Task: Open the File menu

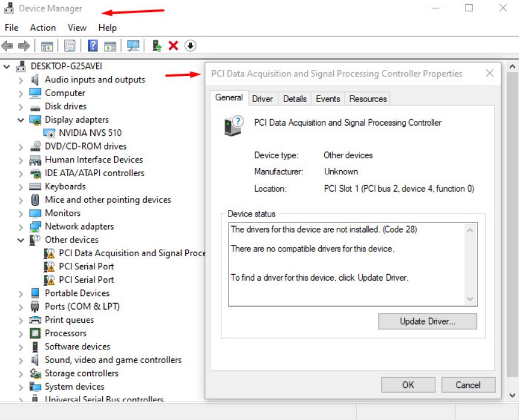Action: [x=12, y=27]
